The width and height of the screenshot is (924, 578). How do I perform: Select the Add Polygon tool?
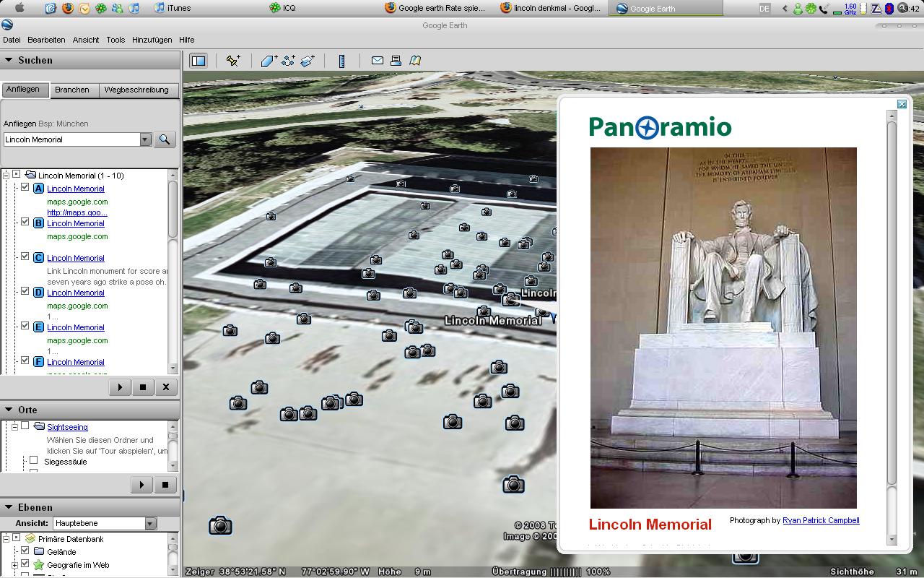[269, 61]
